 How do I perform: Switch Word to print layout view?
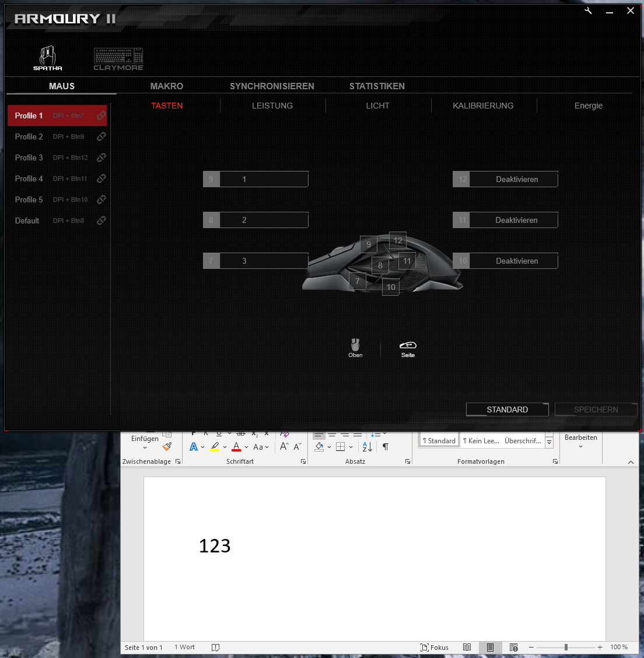pyautogui.click(x=490, y=647)
